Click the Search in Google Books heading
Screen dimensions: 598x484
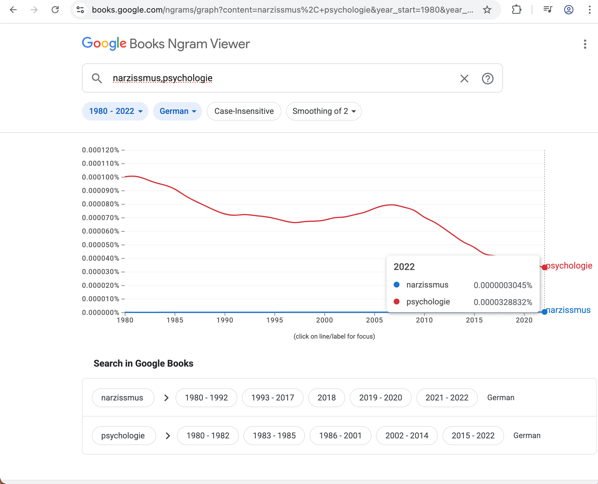click(143, 363)
